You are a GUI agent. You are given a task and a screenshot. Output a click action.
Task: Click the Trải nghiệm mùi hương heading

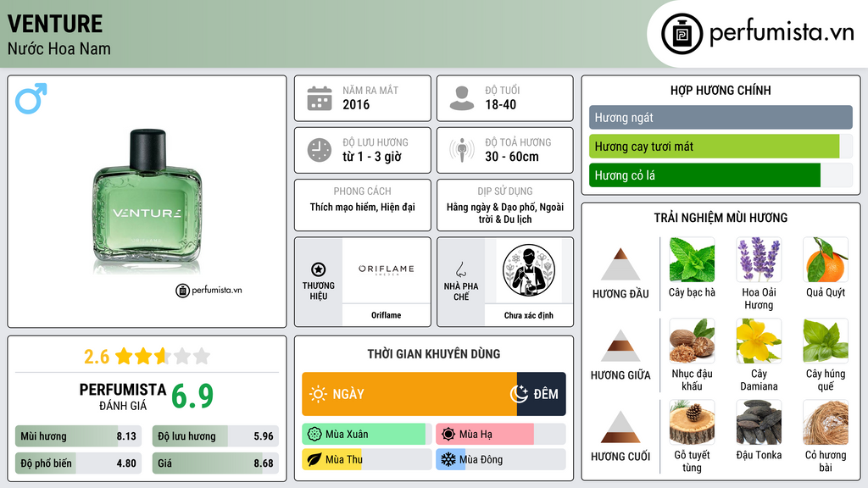[x=721, y=218]
